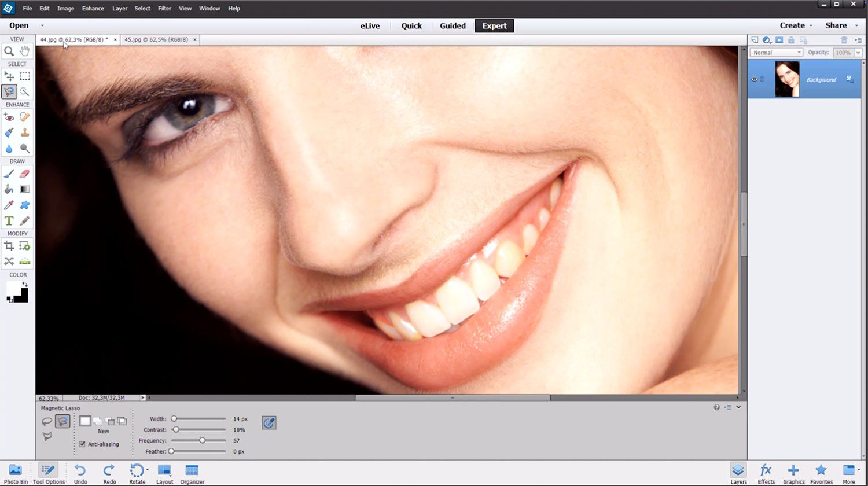Activate the Crop tool
868x486 pixels.
[x=9, y=246]
